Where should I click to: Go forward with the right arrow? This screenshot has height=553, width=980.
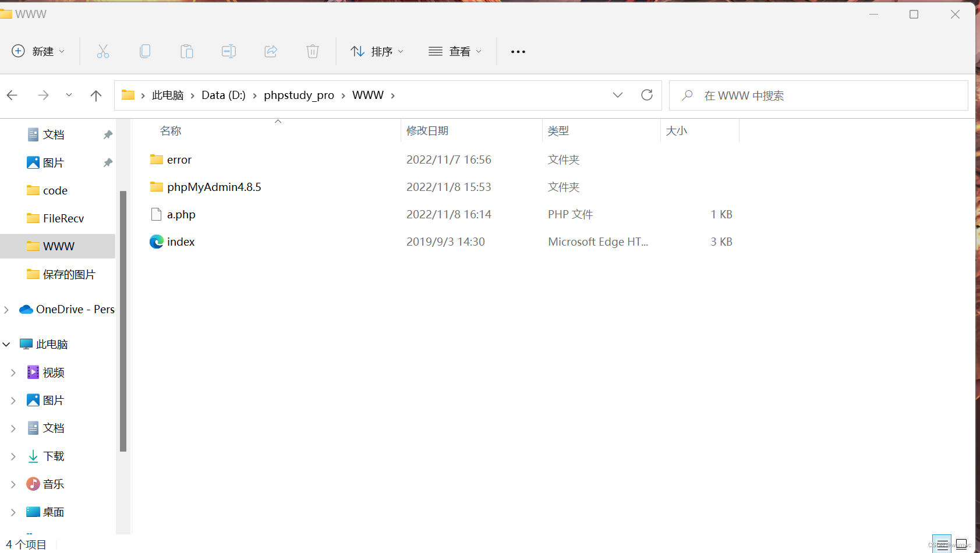[x=43, y=95]
